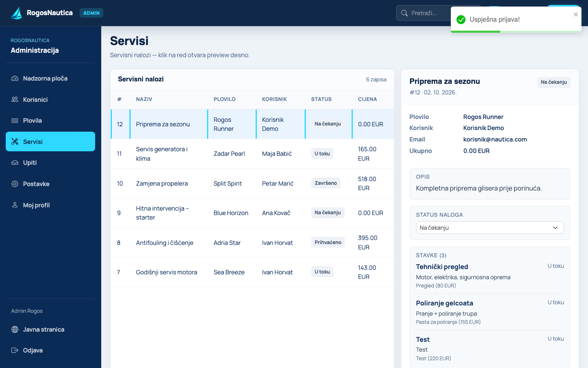The width and height of the screenshot is (588, 368).
Task: Click the Servisi wrench icon
Action: 15,141
